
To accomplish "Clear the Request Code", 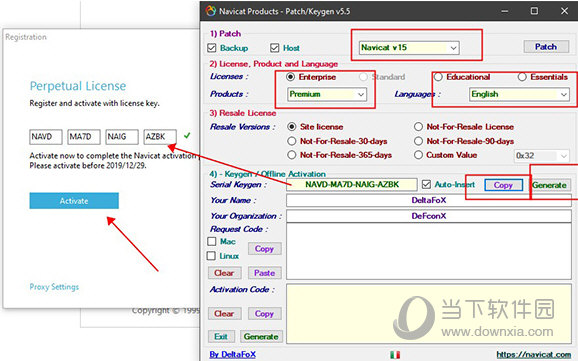I will [224, 273].
